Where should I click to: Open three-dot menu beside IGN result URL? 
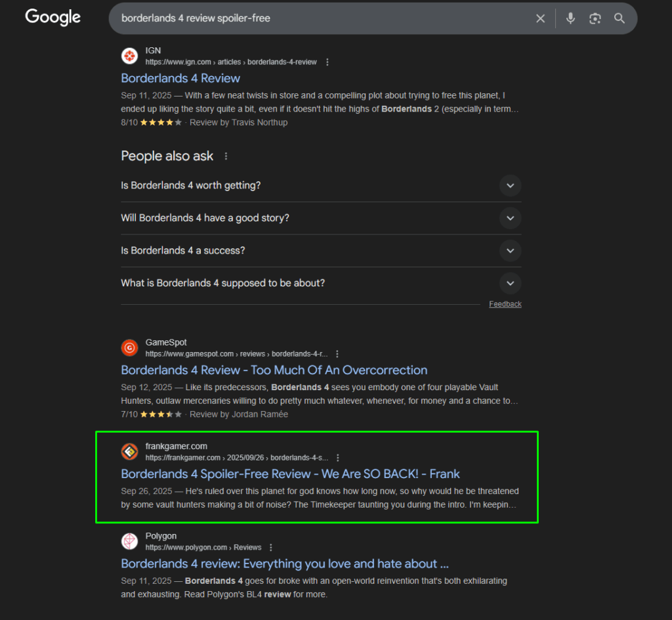327,62
